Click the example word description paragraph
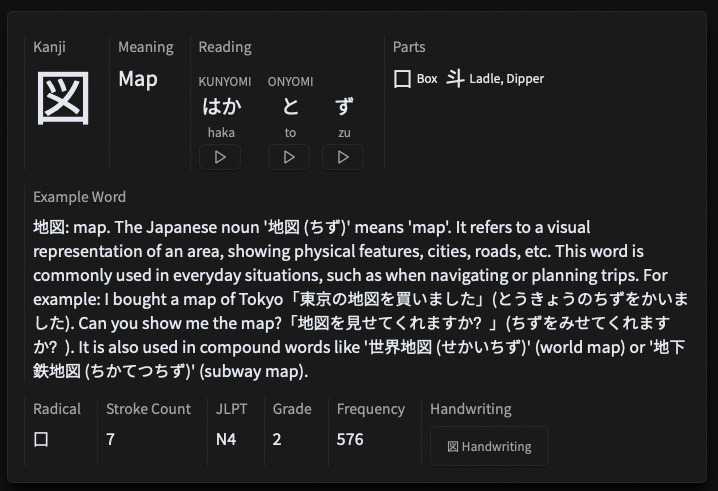 pos(358,297)
